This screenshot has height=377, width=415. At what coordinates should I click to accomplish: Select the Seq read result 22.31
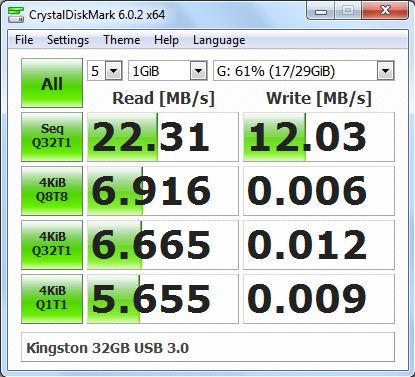click(x=163, y=137)
